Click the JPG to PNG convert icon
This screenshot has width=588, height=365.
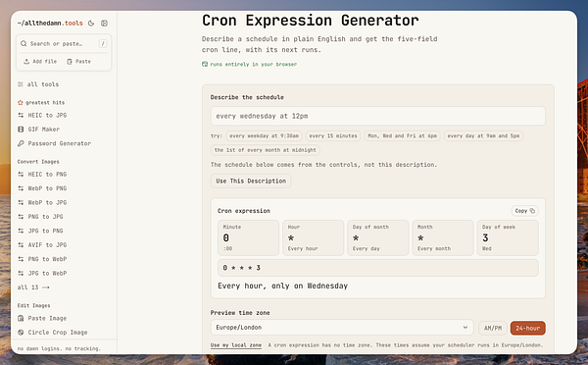click(x=21, y=231)
